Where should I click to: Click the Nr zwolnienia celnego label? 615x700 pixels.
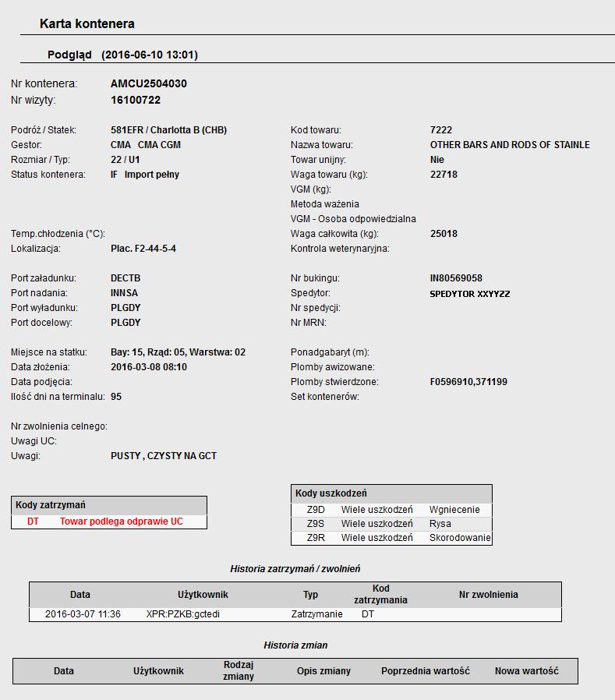point(59,426)
